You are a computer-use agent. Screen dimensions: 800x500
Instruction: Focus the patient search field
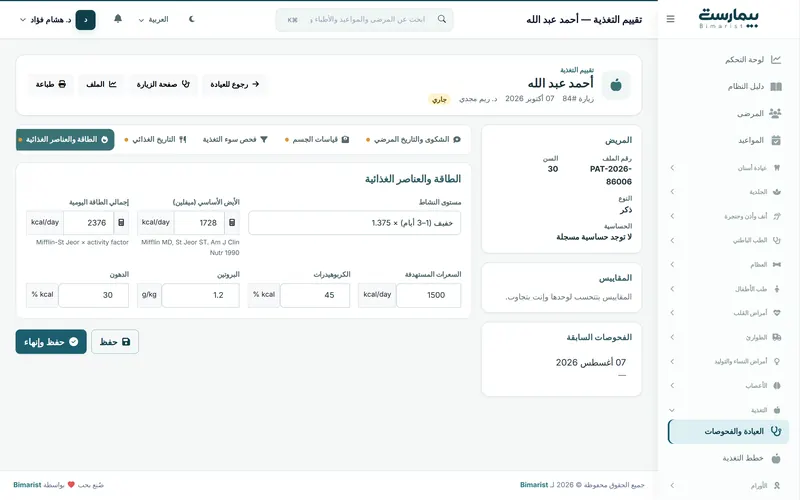tap(364, 19)
